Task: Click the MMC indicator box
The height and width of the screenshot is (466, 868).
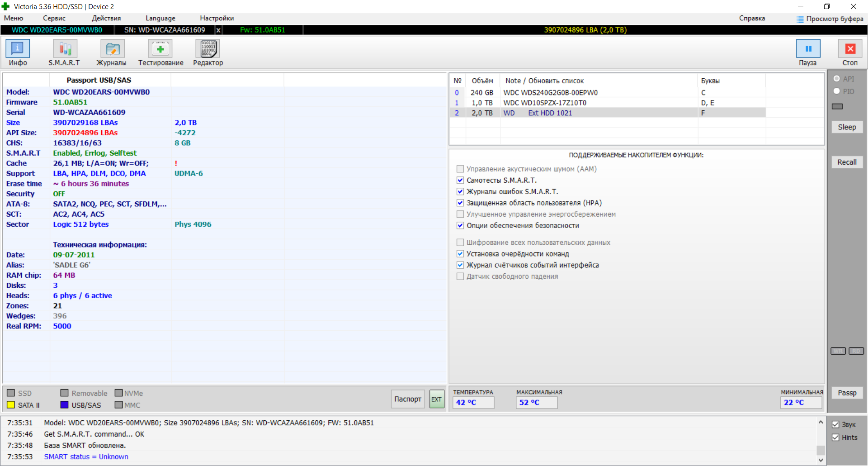Action: click(x=118, y=404)
